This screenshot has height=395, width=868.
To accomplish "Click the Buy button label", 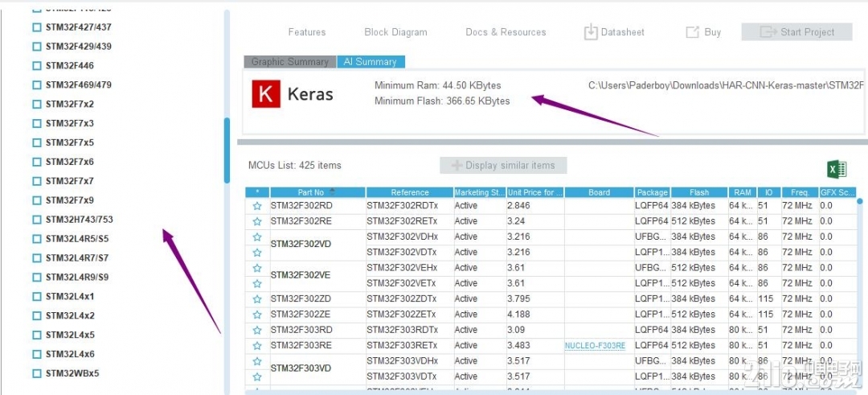I will click(712, 32).
